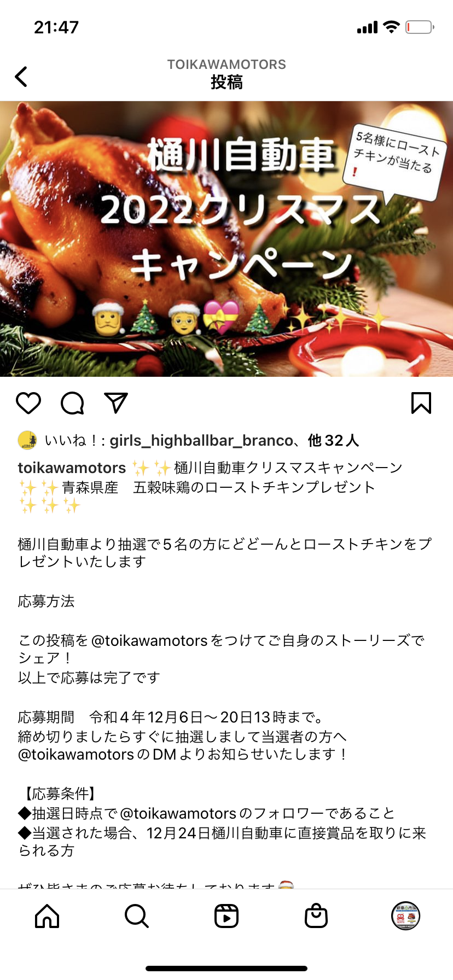Share post with paper plane icon

coord(116,403)
